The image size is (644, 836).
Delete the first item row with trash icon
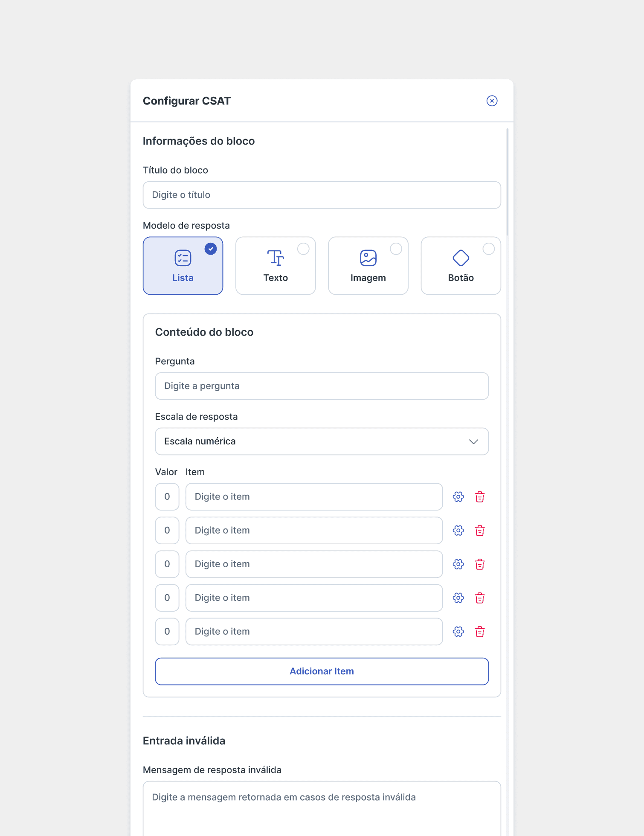coord(480,497)
